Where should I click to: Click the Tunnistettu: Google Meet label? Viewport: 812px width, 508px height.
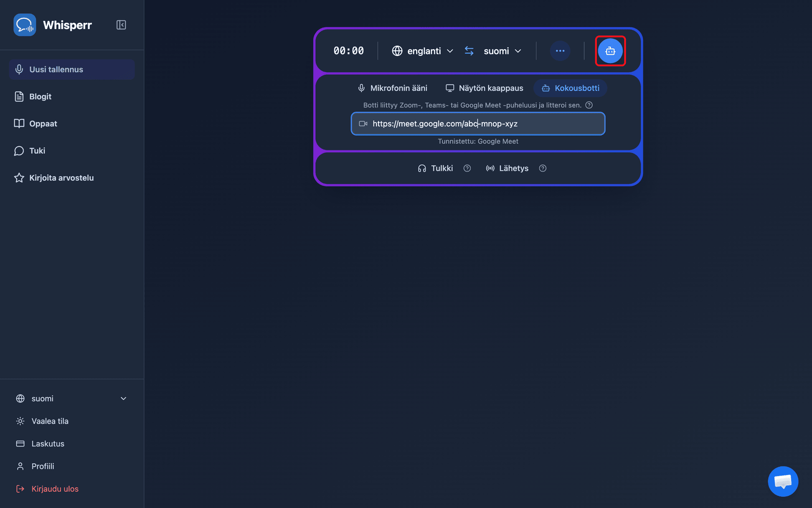click(478, 141)
